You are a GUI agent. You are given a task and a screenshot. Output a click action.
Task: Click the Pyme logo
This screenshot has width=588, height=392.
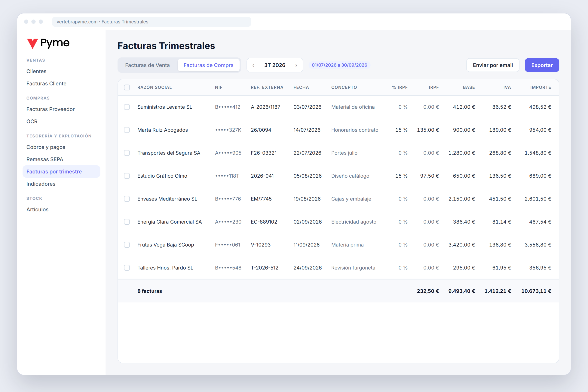pyautogui.click(x=48, y=43)
